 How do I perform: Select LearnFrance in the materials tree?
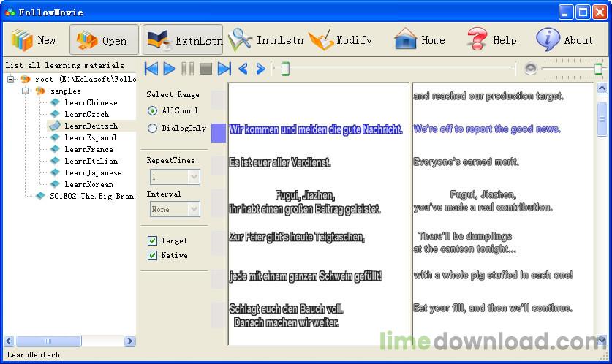88,149
